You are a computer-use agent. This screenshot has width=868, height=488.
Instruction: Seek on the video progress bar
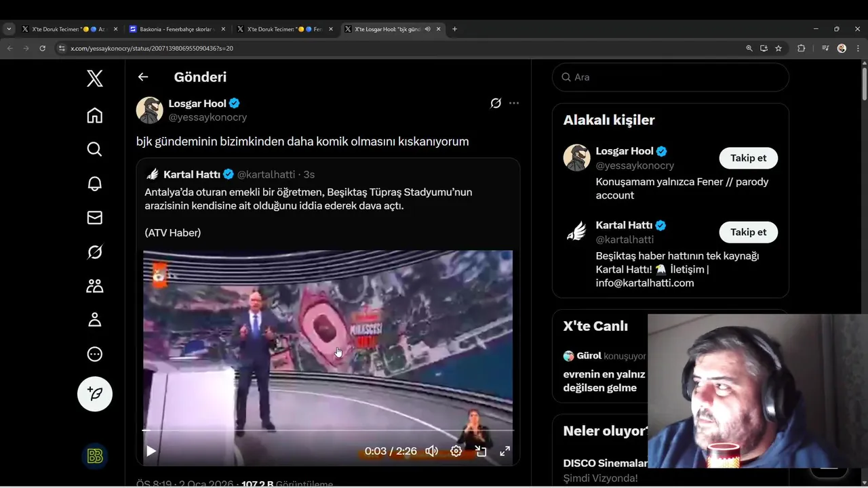[x=328, y=430]
